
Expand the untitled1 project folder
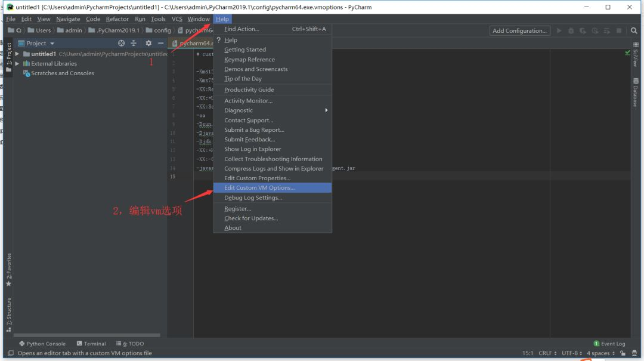(17, 54)
